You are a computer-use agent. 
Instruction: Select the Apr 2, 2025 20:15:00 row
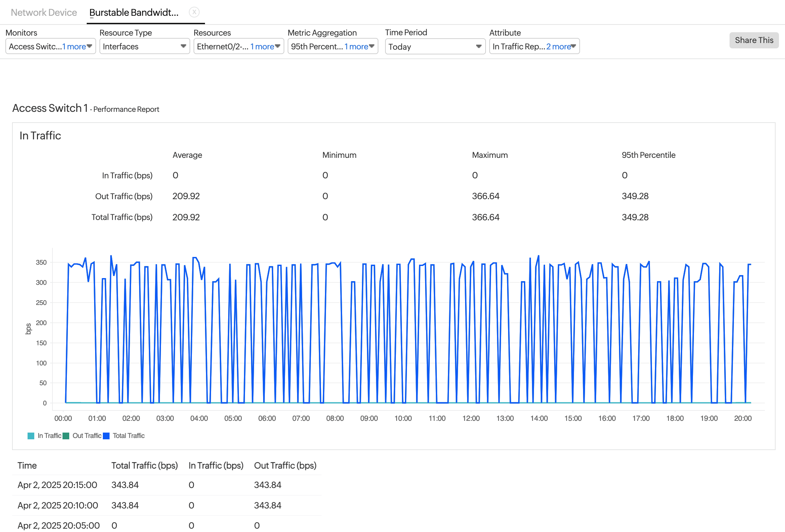57,485
